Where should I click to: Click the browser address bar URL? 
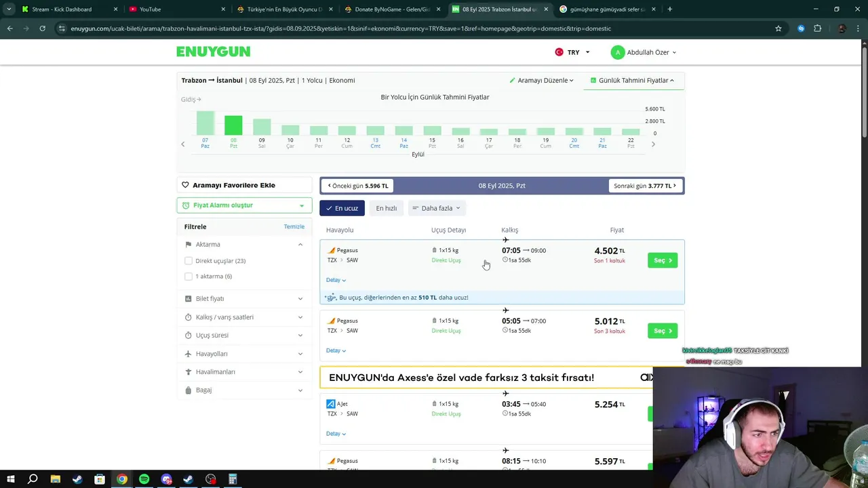click(x=341, y=28)
